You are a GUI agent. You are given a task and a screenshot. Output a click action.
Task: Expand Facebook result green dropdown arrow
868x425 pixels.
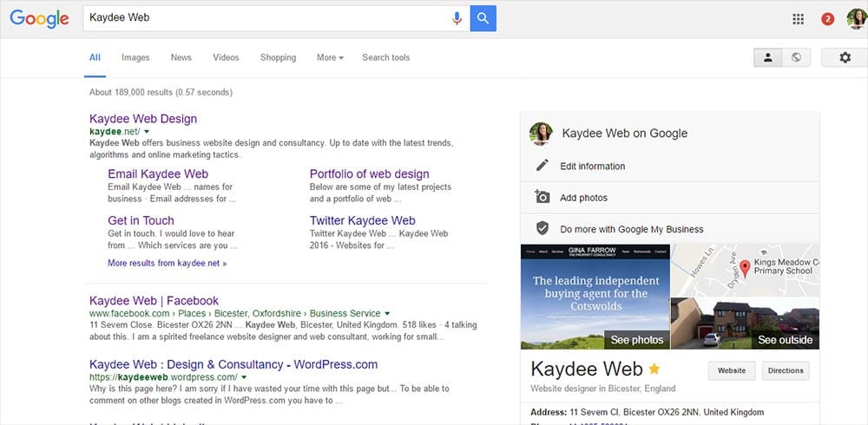[387, 314]
